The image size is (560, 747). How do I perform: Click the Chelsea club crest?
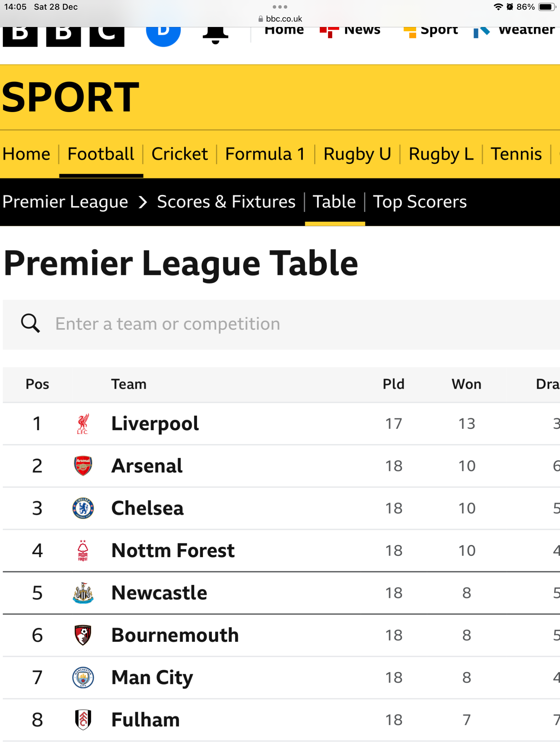pyautogui.click(x=83, y=508)
